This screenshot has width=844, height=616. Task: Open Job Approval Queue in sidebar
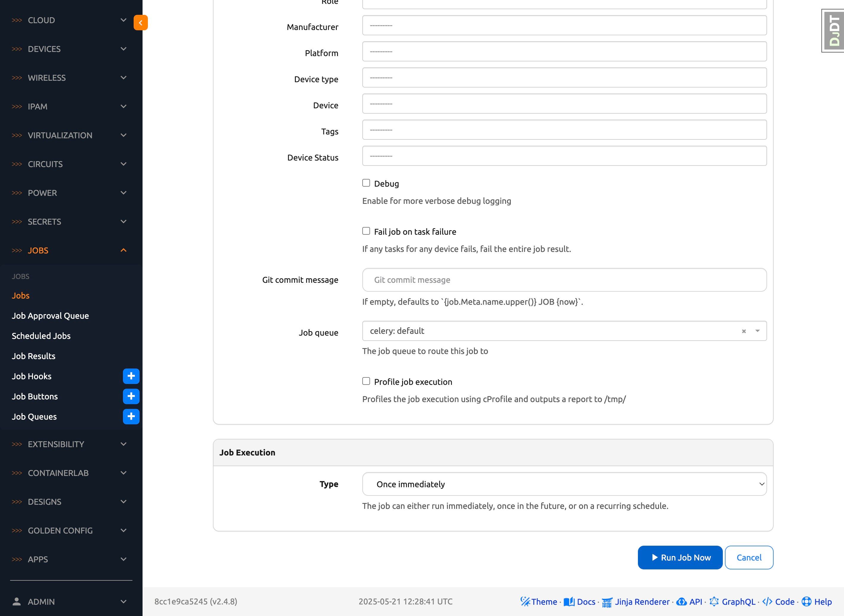click(50, 315)
